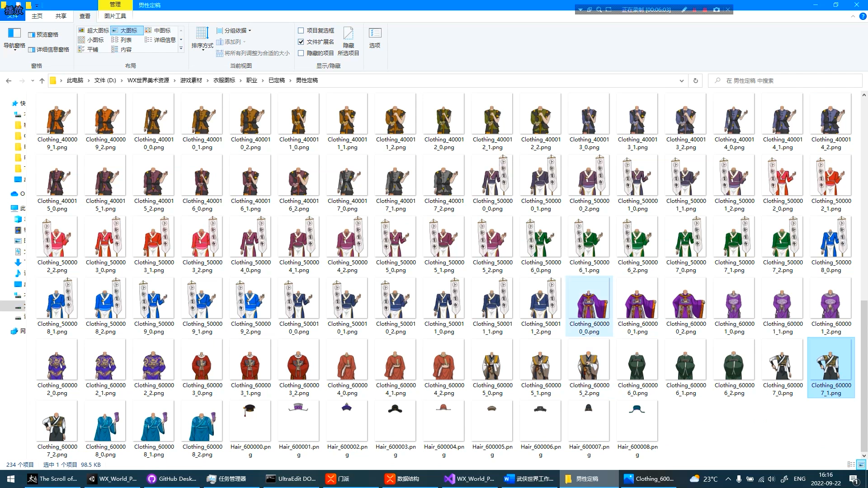This screenshot has width=868, height=488.
Task: Switch to details view button in status bar
Action: point(851,465)
